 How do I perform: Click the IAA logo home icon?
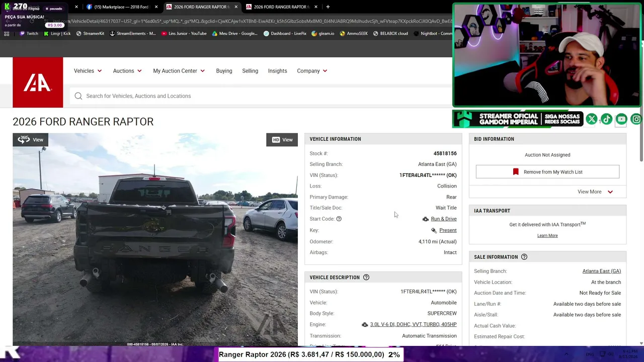tap(38, 82)
